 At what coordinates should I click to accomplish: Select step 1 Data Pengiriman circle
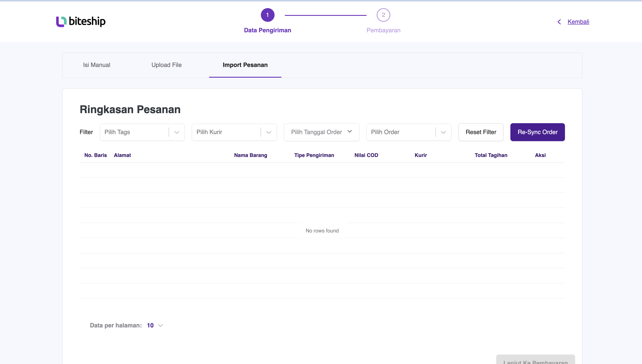pos(267,15)
